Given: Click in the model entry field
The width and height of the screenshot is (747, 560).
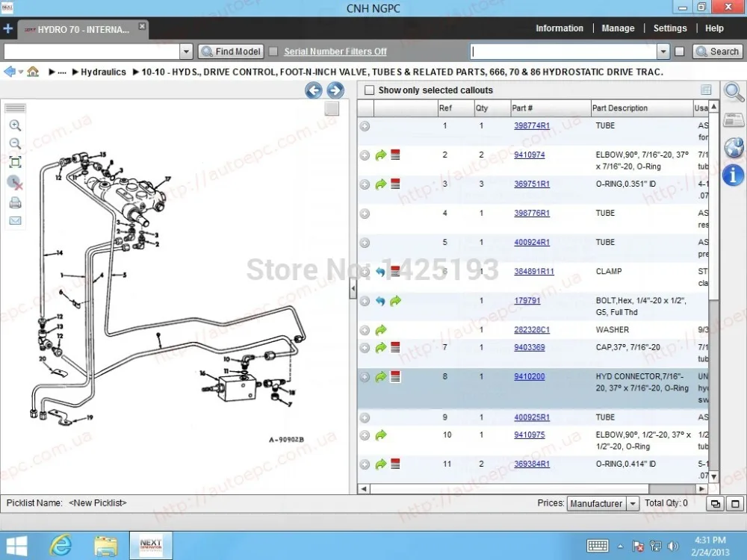Looking at the screenshot, I should (x=92, y=52).
